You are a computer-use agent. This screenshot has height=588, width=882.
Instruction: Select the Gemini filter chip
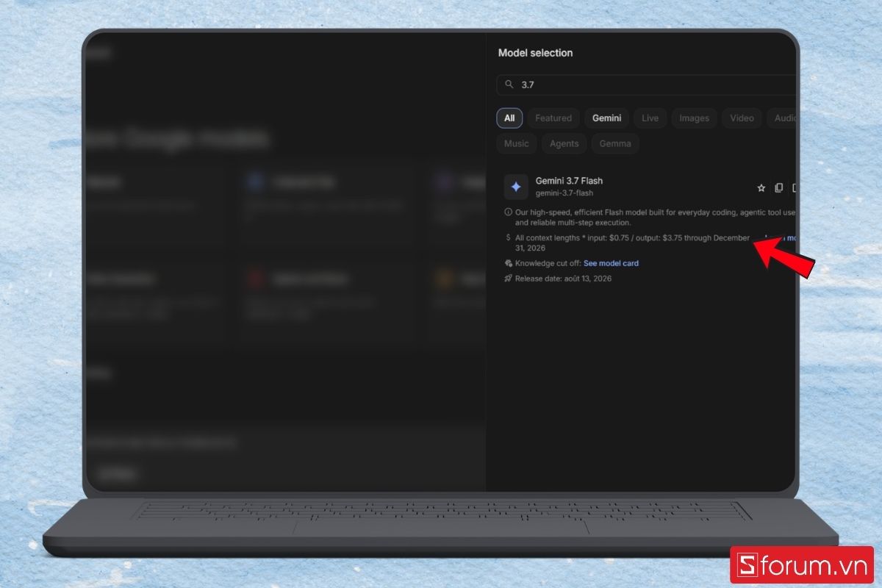click(607, 118)
